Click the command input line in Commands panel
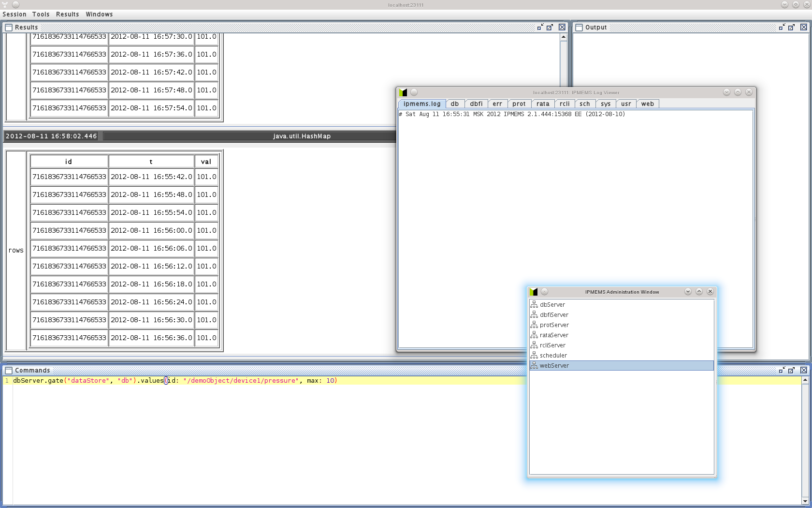Screen dimensions: 812x508 click(193, 381)
